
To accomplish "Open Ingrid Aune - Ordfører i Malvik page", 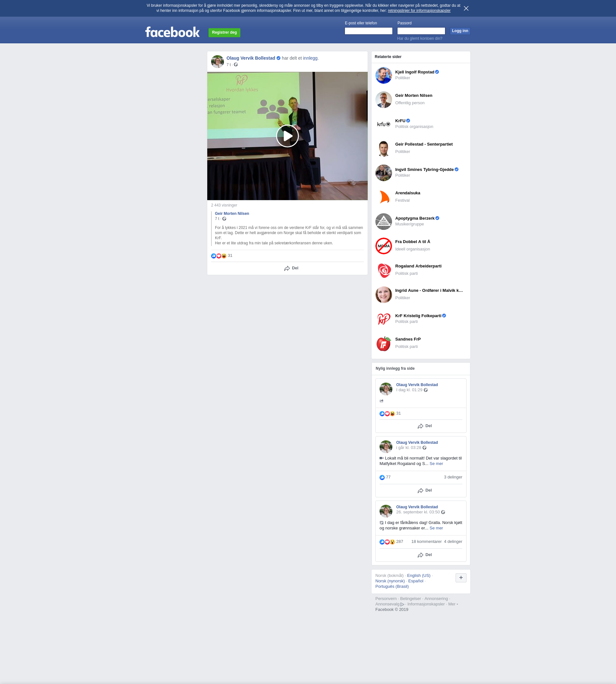I will 429,290.
